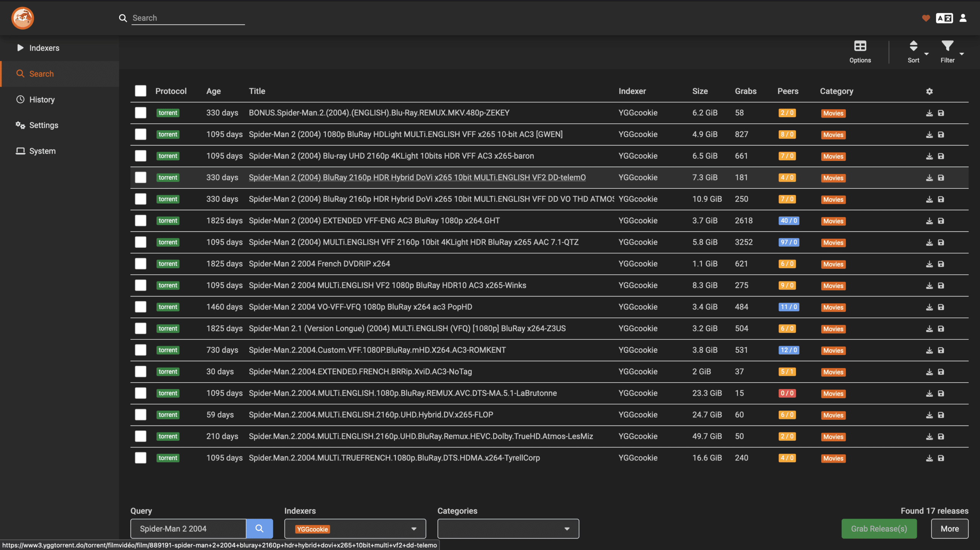The image size is (980, 550).
Task: Click the 0 / 0 red peers badge
Action: point(787,393)
